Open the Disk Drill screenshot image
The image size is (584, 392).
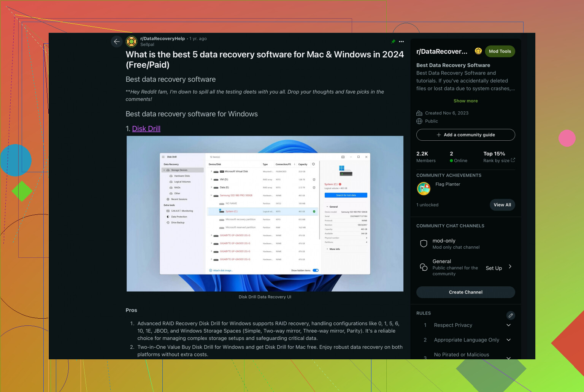(x=265, y=214)
